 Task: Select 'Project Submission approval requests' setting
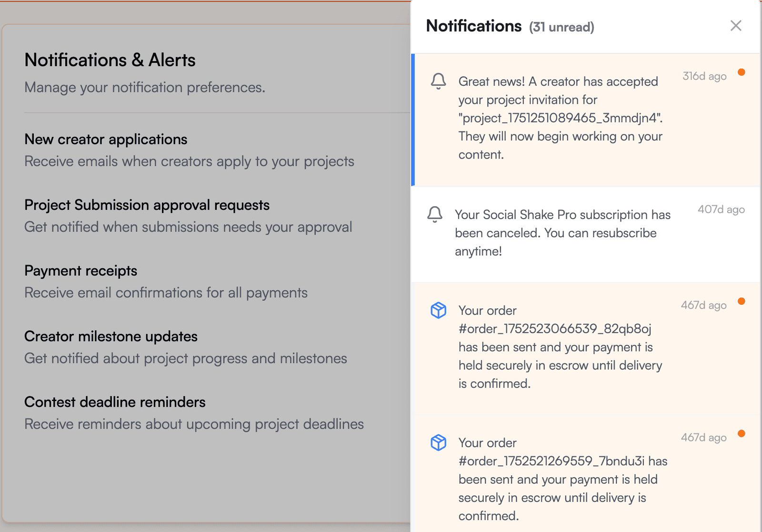pyautogui.click(x=147, y=205)
